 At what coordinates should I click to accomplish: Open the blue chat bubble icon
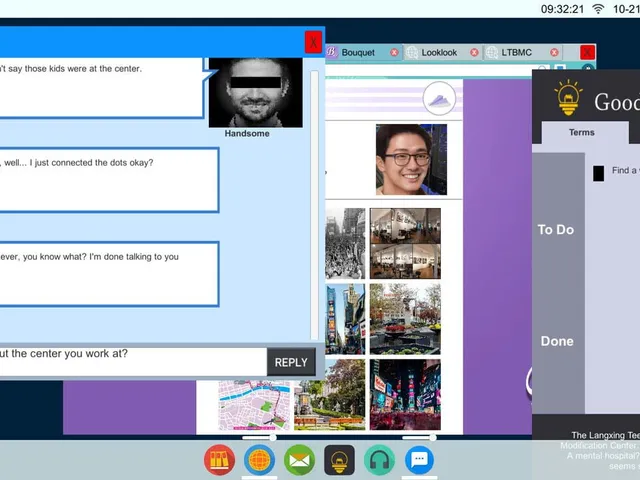click(x=419, y=460)
